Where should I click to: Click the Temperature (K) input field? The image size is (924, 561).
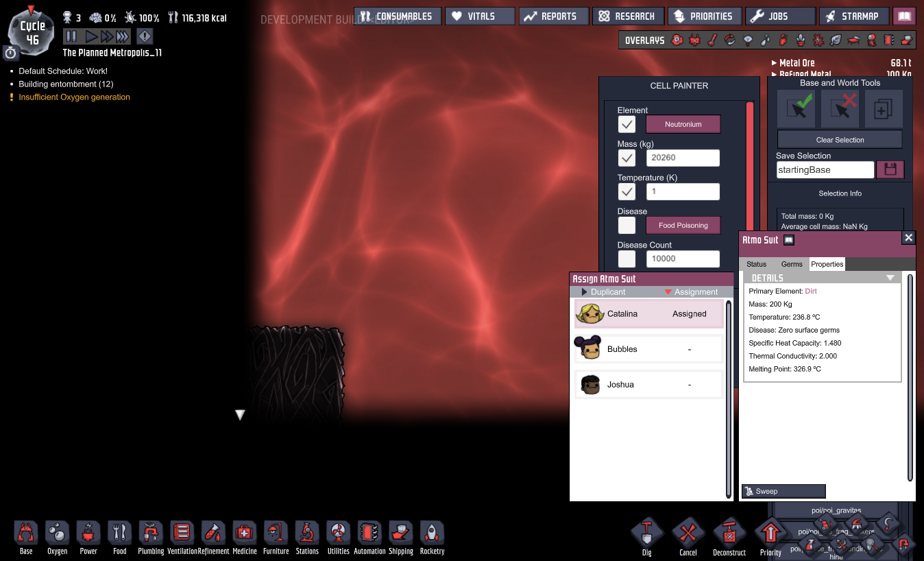[x=683, y=192]
